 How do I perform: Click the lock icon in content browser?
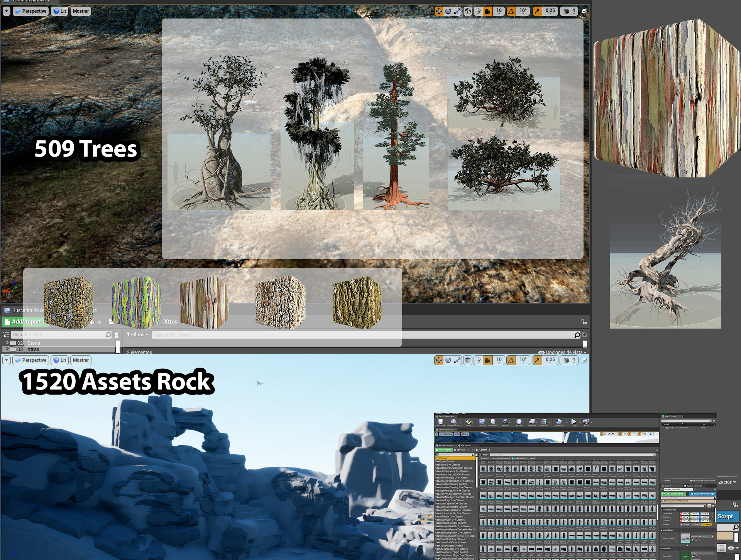[584, 322]
